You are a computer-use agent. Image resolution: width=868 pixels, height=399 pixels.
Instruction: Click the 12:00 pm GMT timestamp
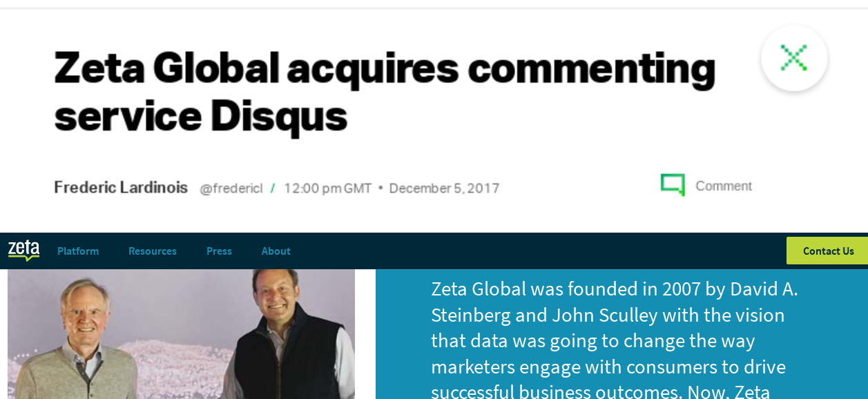pos(327,188)
